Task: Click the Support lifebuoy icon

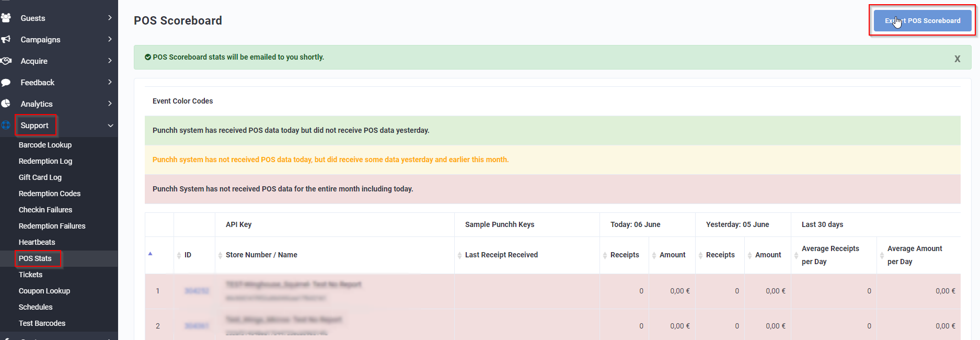Action: 6,125
